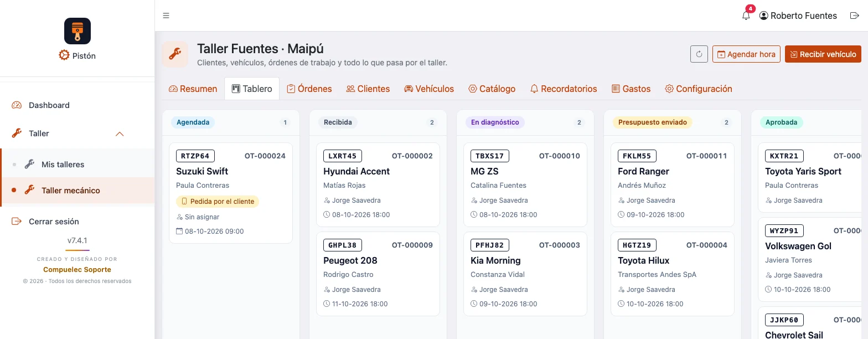Viewport: 868px width, 339px height.
Task: Click the Kia Morning order title
Action: click(495, 260)
